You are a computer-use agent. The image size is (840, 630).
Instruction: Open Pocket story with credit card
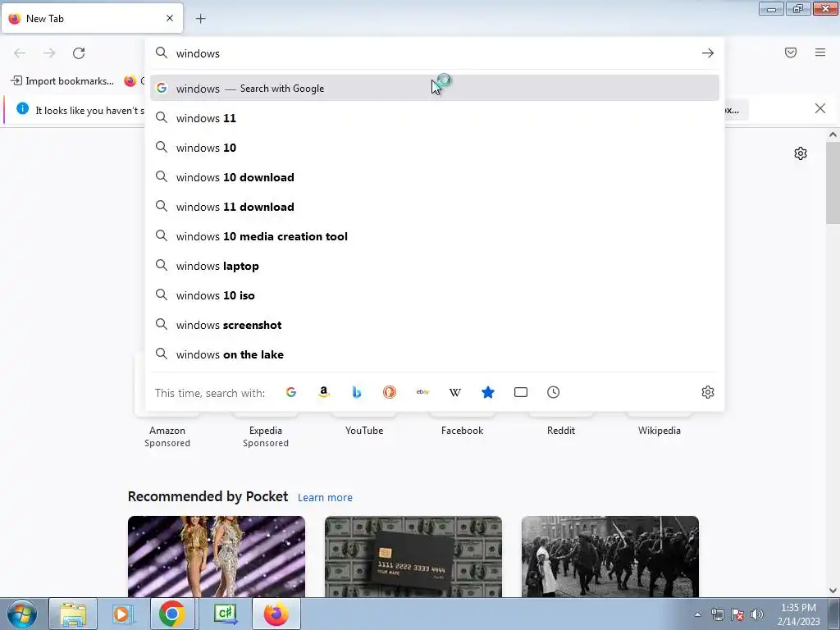click(x=413, y=557)
